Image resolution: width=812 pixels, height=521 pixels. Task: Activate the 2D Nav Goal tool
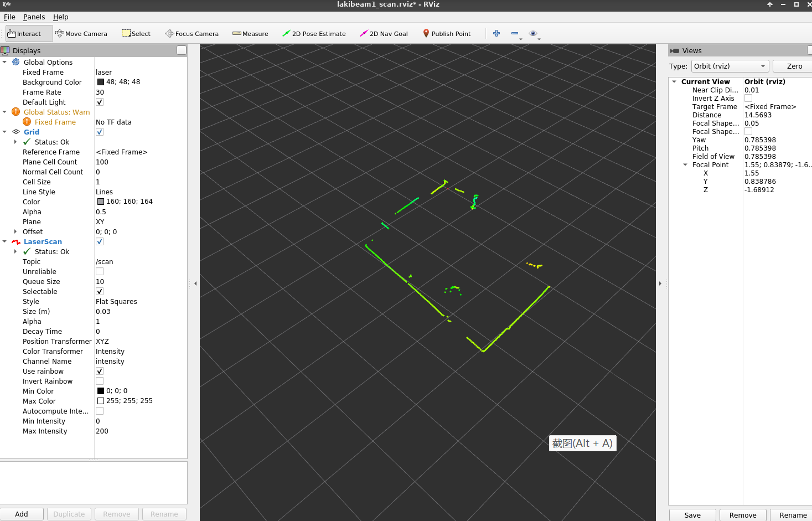[x=384, y=34]
